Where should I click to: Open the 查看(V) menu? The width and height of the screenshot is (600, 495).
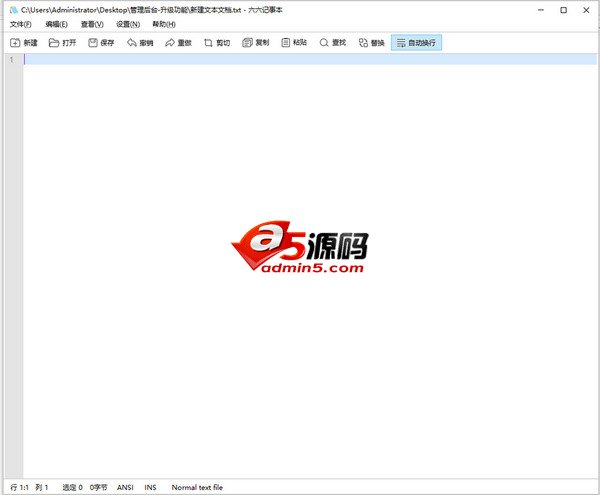coord(92,24)
